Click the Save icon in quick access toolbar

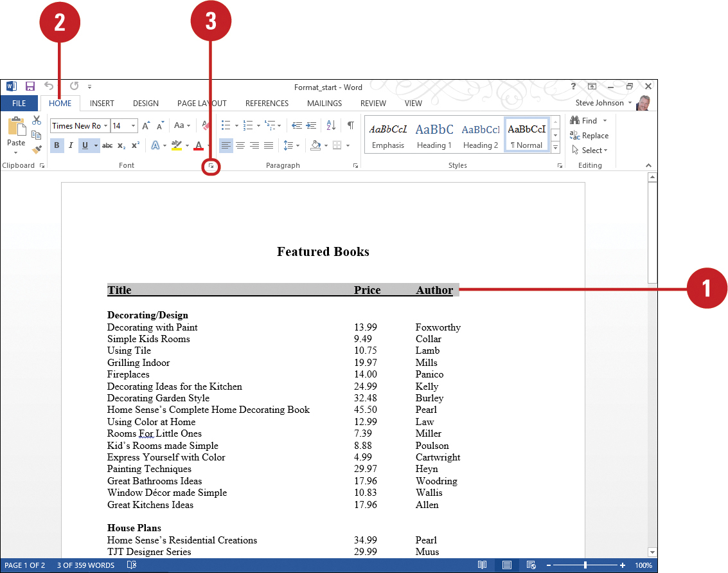(30, 86)
